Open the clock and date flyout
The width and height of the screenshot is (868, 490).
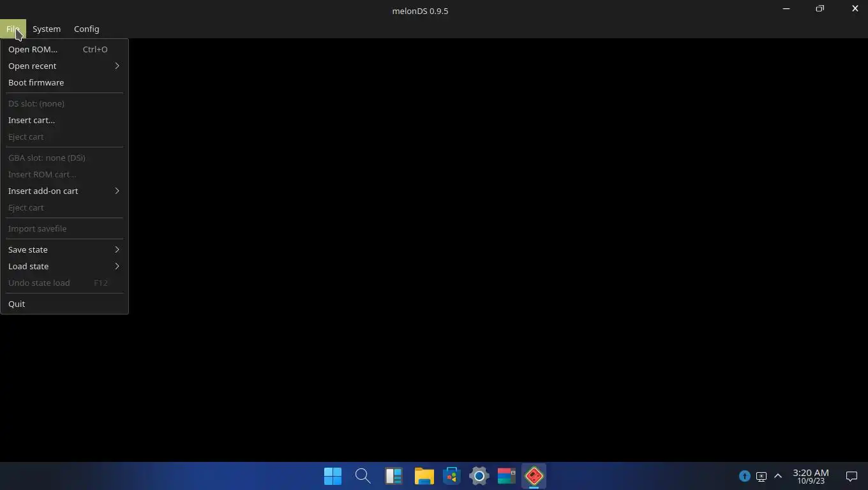[811, 476]
